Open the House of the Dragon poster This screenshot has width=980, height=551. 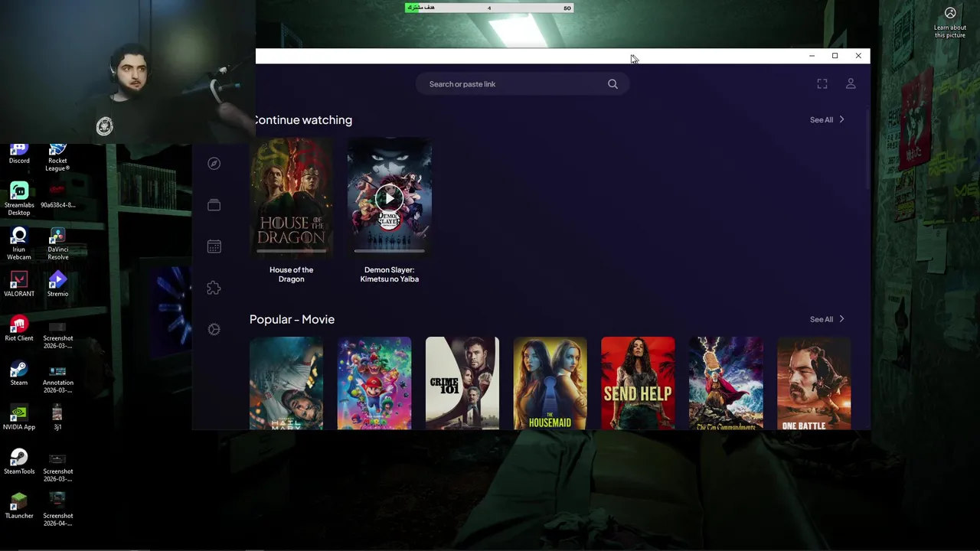coord(292,198)
